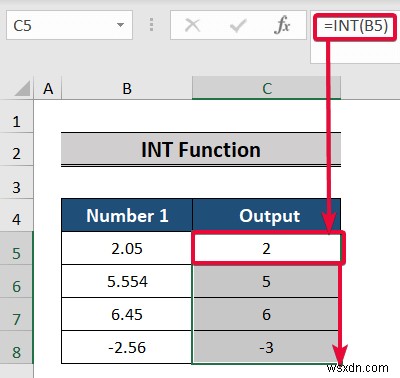The width and height of the screenshot is (400, 378).
Task: Click the Number 1 header cell
Action: [127, 215]
